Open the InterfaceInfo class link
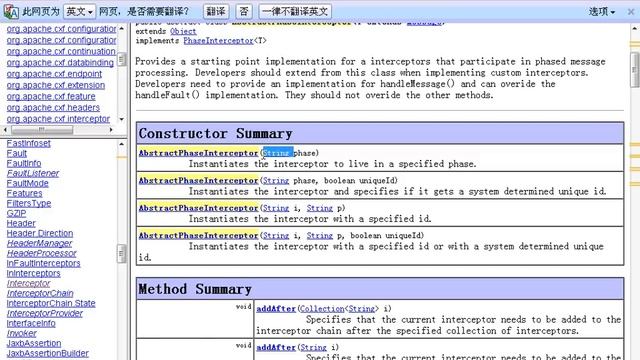640x360 pixels. pyautogui.click(x=31, y=323)
